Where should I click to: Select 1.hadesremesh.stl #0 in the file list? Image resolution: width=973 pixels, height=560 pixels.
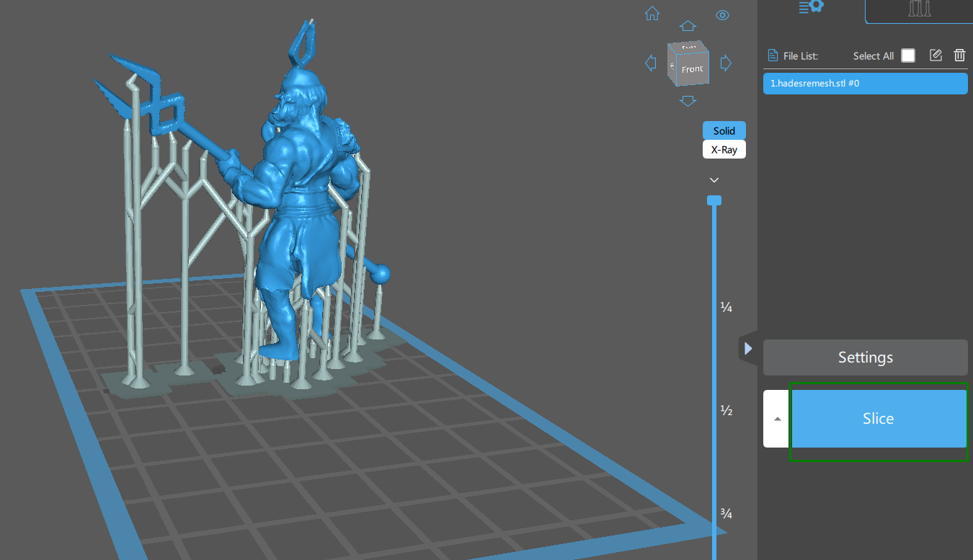pyautogui.click(x=865, y=84)
